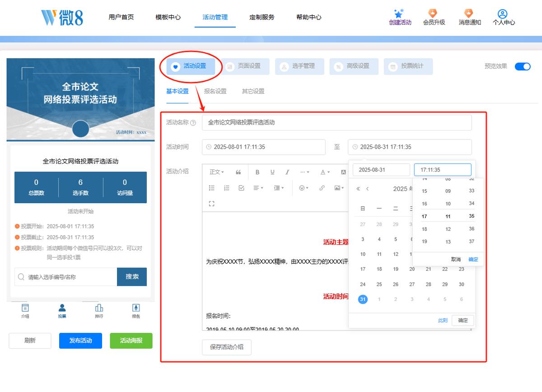The height and width of the screenshot is (392, 542).
Task: Click the 活动名称 input field
Action: [x=337, y=122]
